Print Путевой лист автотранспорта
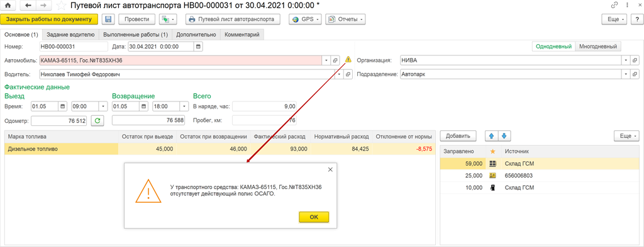The width and height of the screenshot is (644, 247). tap(233, 20)
